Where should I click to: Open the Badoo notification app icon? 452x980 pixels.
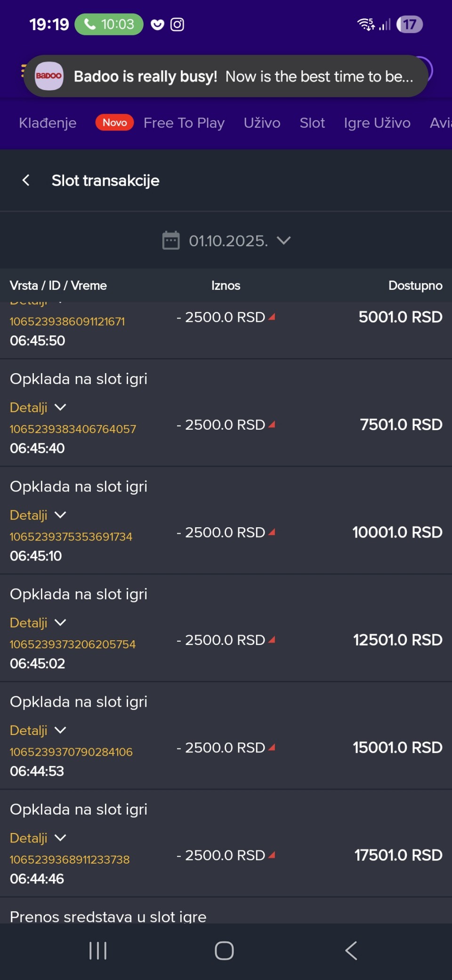tap(49, 76)
